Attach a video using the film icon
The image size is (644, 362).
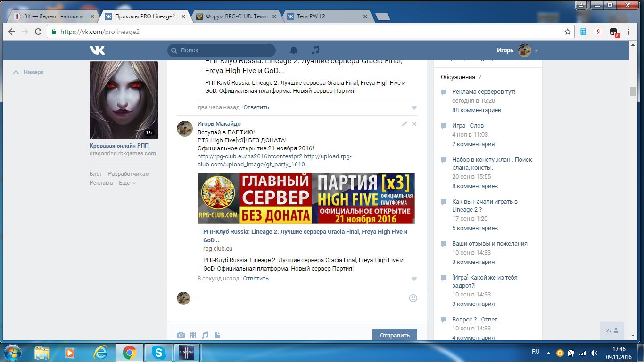pos(193,335)
